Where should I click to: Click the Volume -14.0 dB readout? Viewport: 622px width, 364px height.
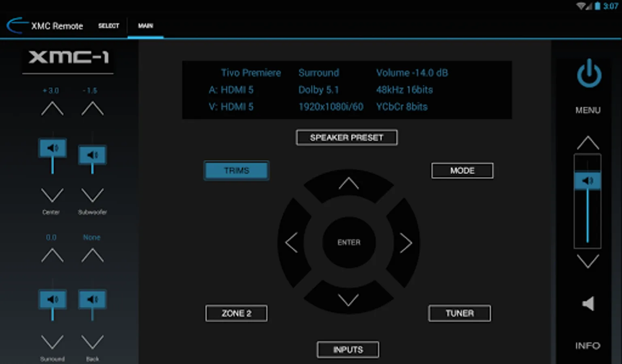(412, 73)
